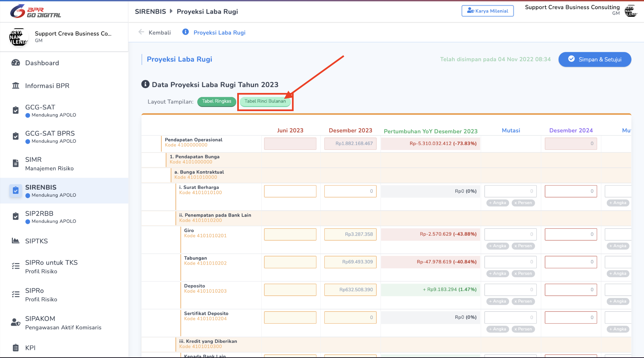The width and height of the screenshot is (644, 358).
Task: Click the SIPRo Profil Risiko list icon
Action: (x=16, y=294)
